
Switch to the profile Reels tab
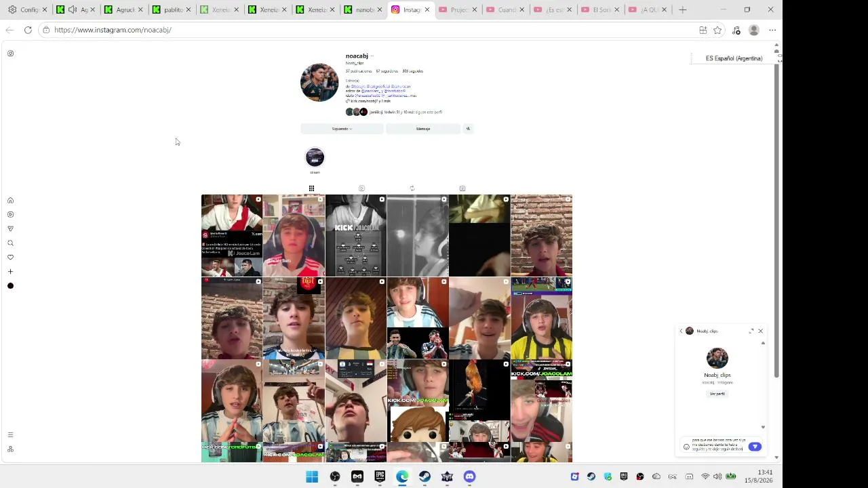tap(361, 188)
